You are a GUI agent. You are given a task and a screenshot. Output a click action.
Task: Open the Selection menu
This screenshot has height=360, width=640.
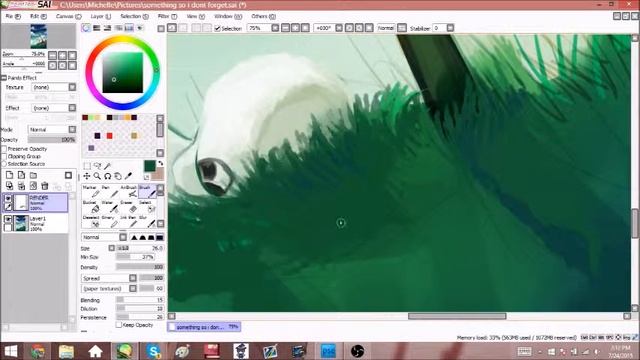point(134,16)
